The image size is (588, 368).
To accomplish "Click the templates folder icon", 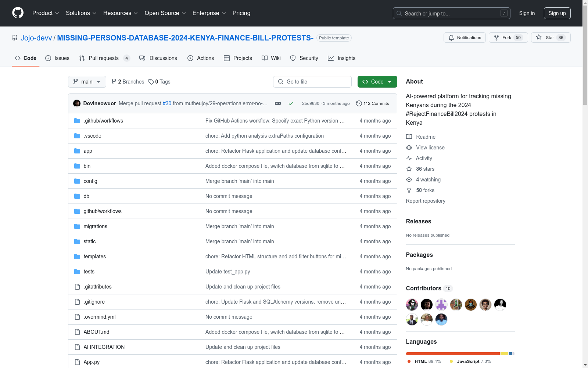I will (x=77, y=256).
